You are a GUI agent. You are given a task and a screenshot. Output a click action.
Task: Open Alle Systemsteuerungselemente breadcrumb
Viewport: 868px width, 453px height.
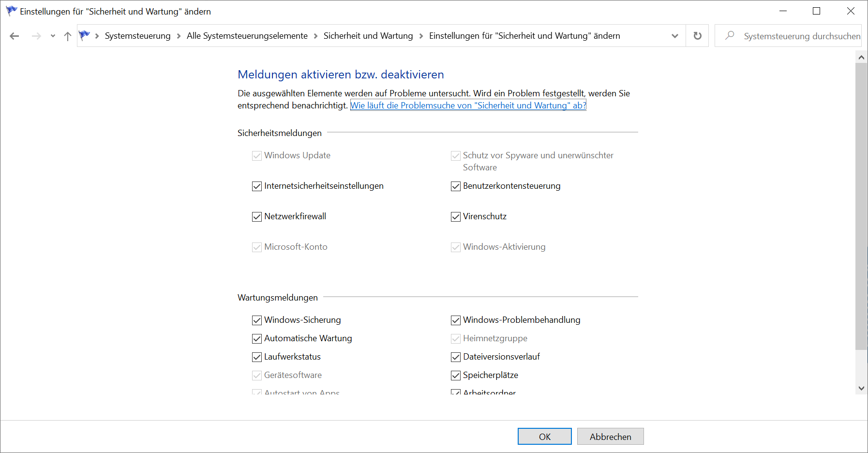247,36
